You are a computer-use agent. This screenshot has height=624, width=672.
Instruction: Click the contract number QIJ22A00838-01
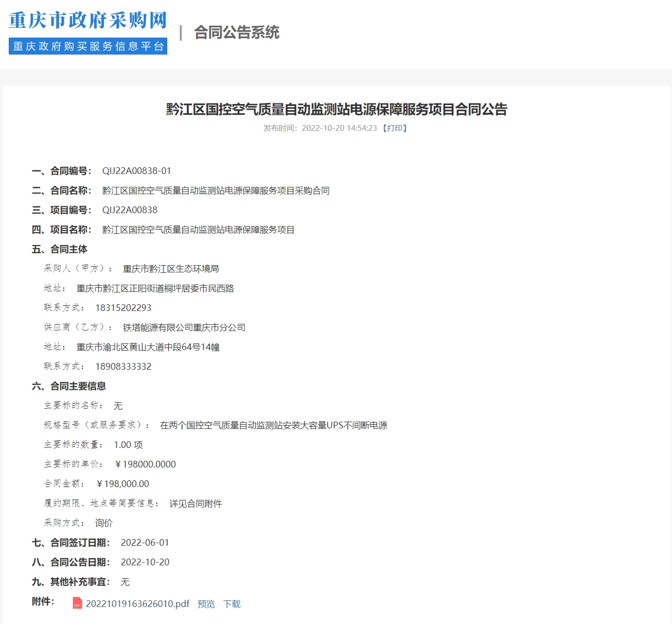click(136, 171)
